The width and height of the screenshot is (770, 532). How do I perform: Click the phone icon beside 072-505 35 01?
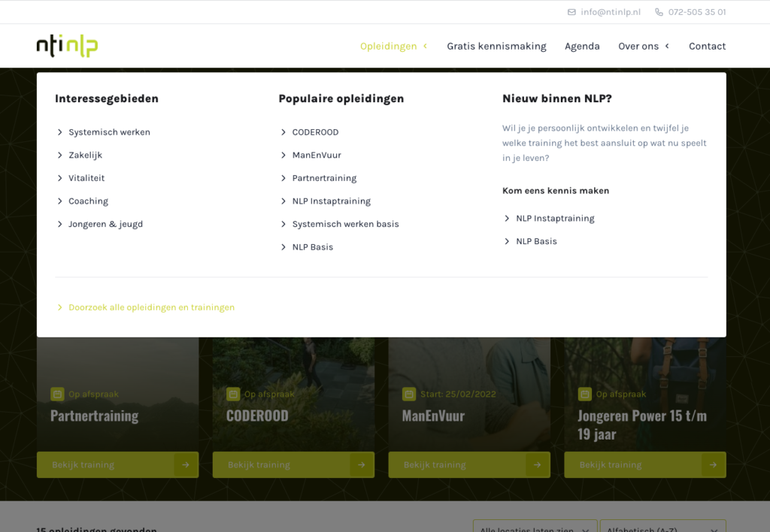(659, 12)
